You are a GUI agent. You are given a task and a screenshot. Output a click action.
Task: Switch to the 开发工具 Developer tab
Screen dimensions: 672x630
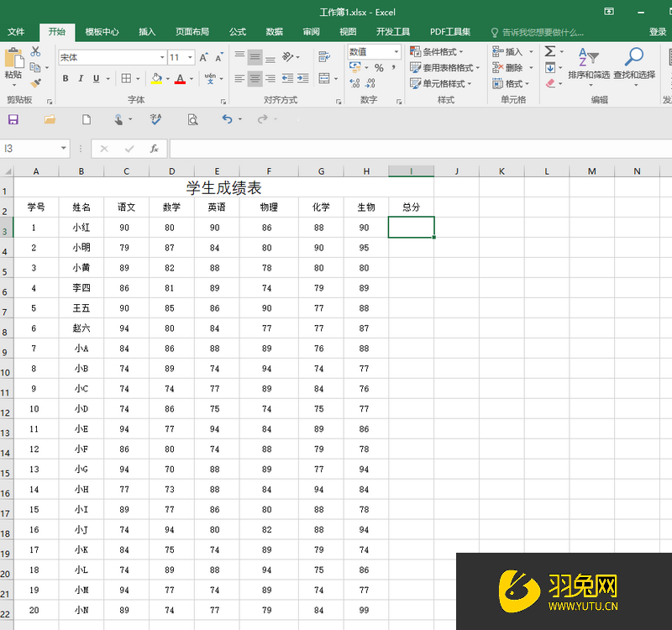(x=393, y=32)
